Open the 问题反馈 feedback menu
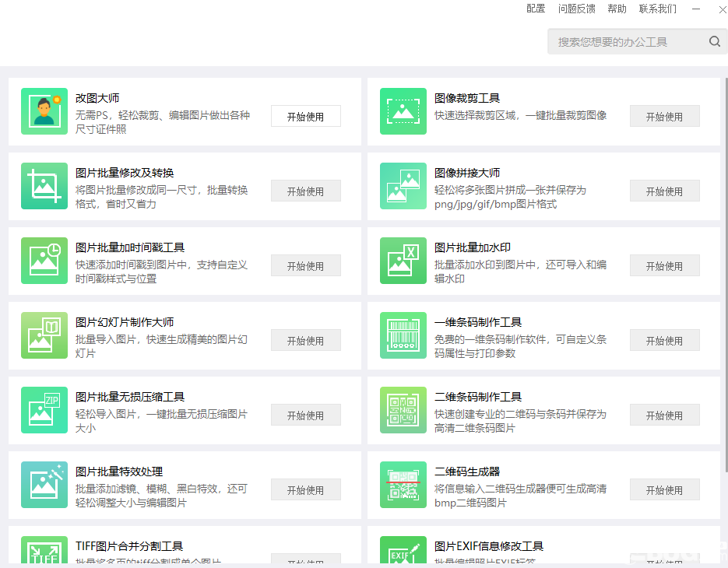Screen dimensions: 728x568 [576, 9]
